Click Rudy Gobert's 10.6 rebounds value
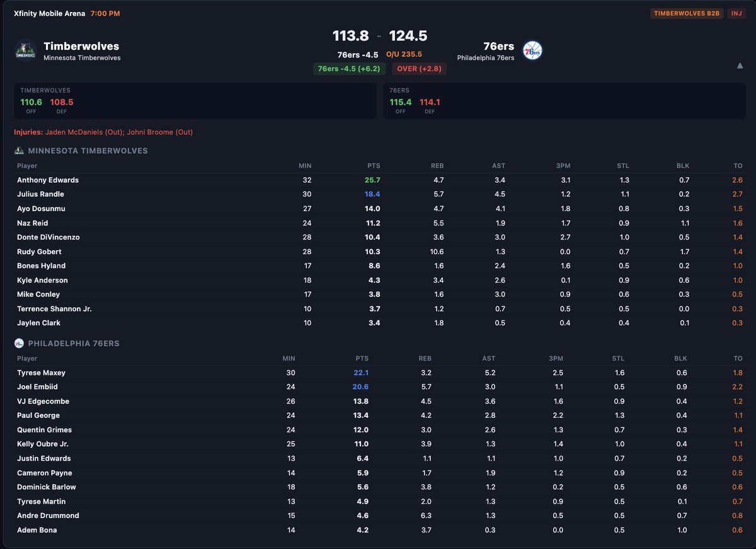 coord(436,251)
